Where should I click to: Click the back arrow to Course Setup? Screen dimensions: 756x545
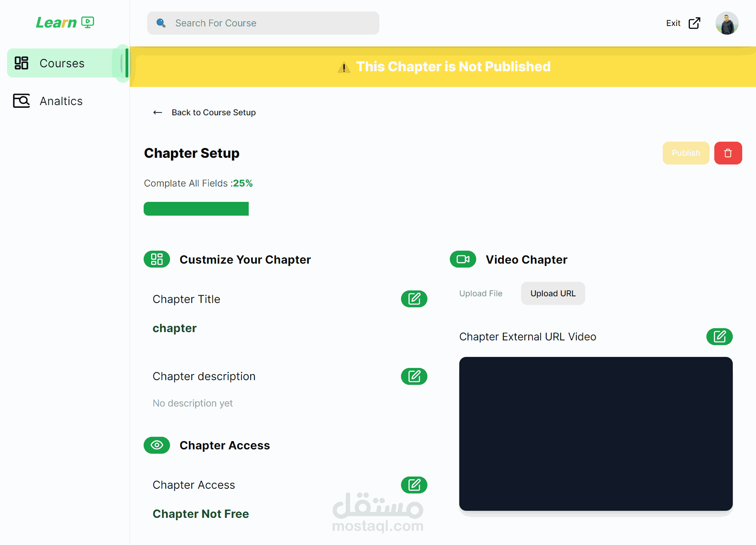coord(158,113)
